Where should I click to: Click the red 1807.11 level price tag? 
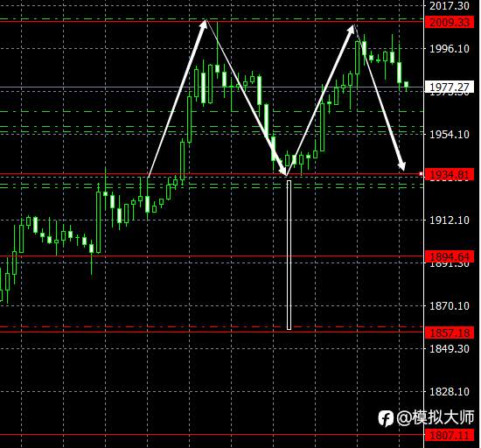click(450, 435)
